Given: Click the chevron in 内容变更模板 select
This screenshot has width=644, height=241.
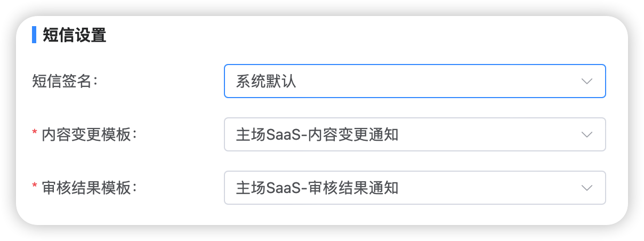Looking at the screenshot, I should (x=587, y=135).
